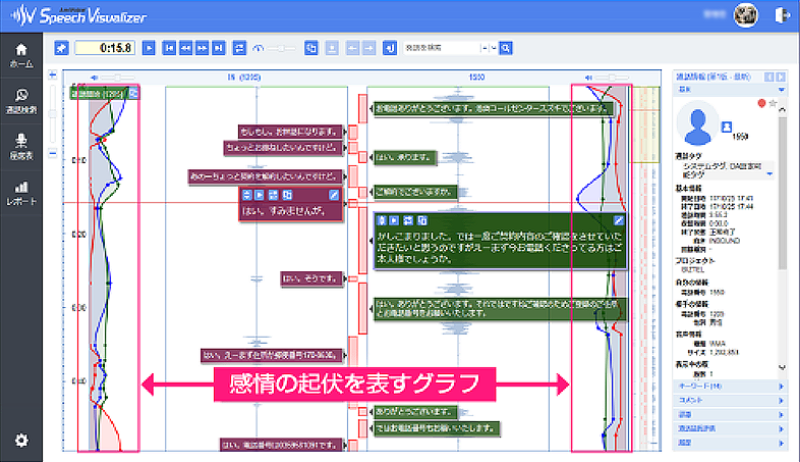
Task: Click the 座席表 sidebar icon
Action: (21, 145)
